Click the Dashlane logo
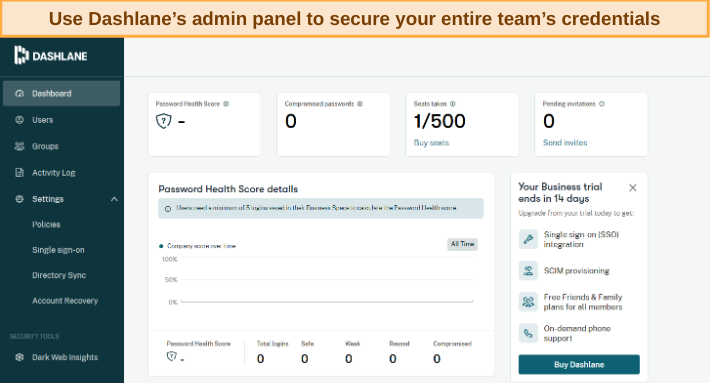The width and height of the screenshot is (710, 383). tap(51, 55)
